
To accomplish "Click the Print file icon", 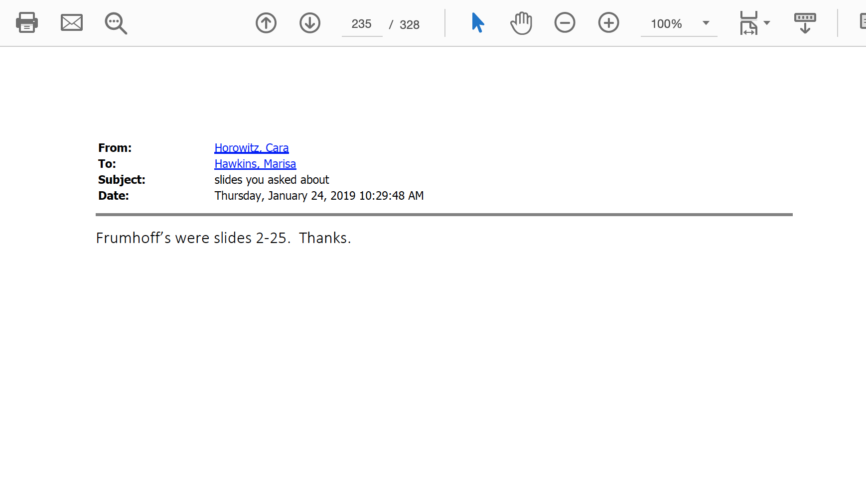I will [x=26, y=23].
